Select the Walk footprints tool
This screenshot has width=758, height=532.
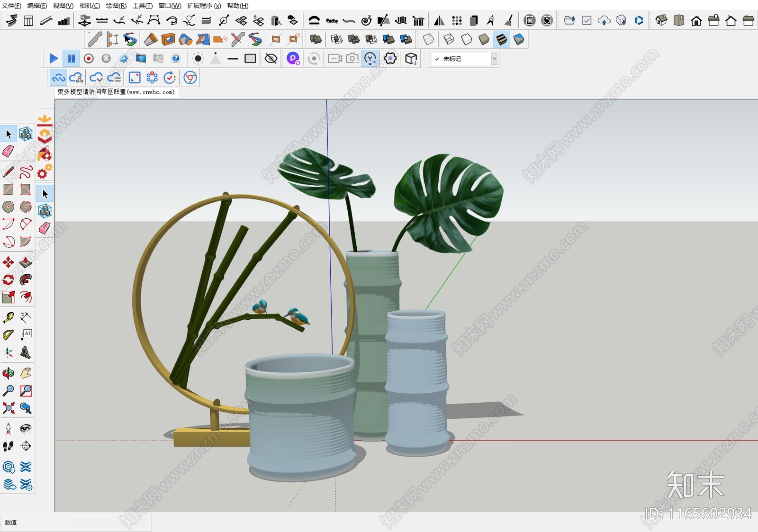coord(9,446)
